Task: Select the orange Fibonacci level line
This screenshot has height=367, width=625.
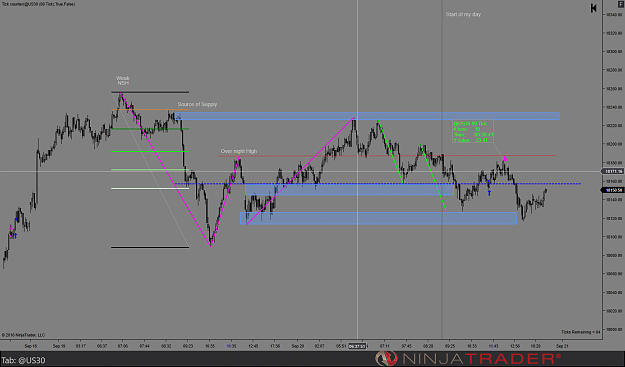Action: click(x=150, y=110)
